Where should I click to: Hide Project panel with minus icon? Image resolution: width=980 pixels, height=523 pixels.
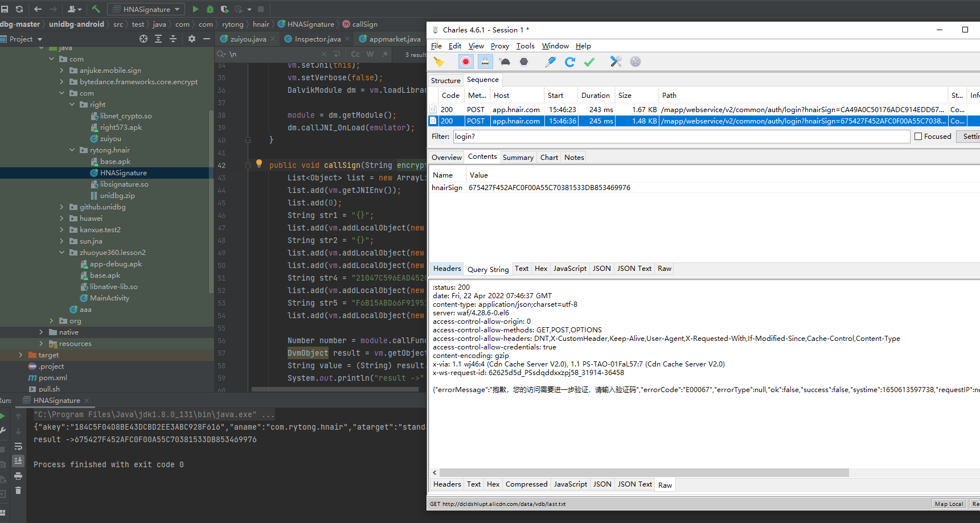coord(207,39)
